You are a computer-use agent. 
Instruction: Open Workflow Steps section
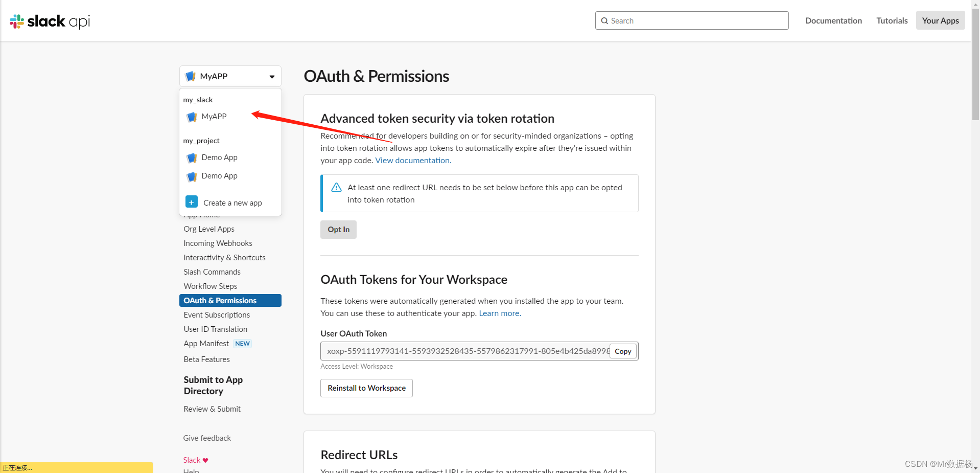211,286
